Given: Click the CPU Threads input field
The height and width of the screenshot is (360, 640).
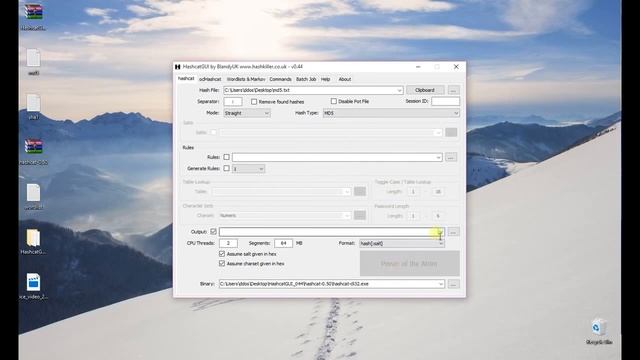Looking at the screenshot, I should coord(228,243).
